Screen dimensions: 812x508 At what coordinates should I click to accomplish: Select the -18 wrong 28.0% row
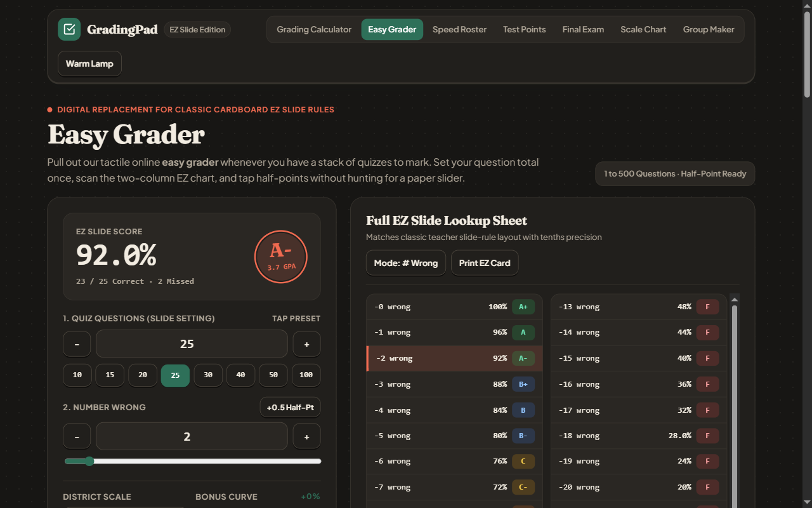pos(639,436)
